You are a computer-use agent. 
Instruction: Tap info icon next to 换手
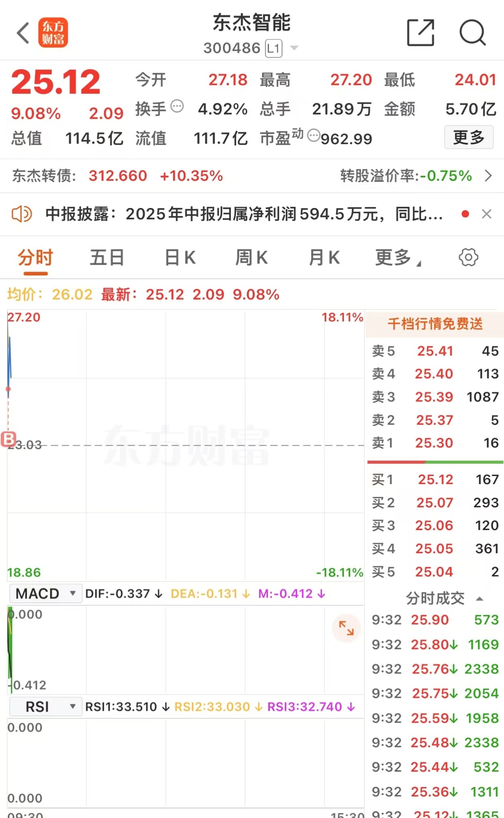177,106
